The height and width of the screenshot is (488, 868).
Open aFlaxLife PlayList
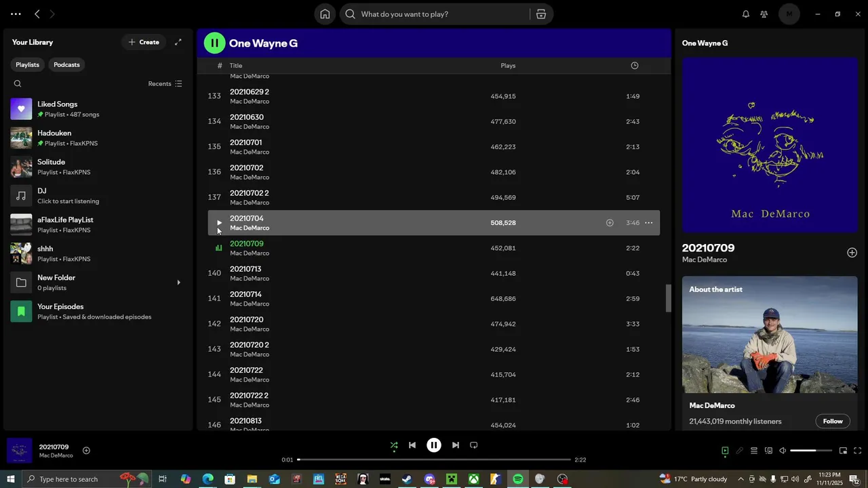pyautogui.click(x=98, y=225)
